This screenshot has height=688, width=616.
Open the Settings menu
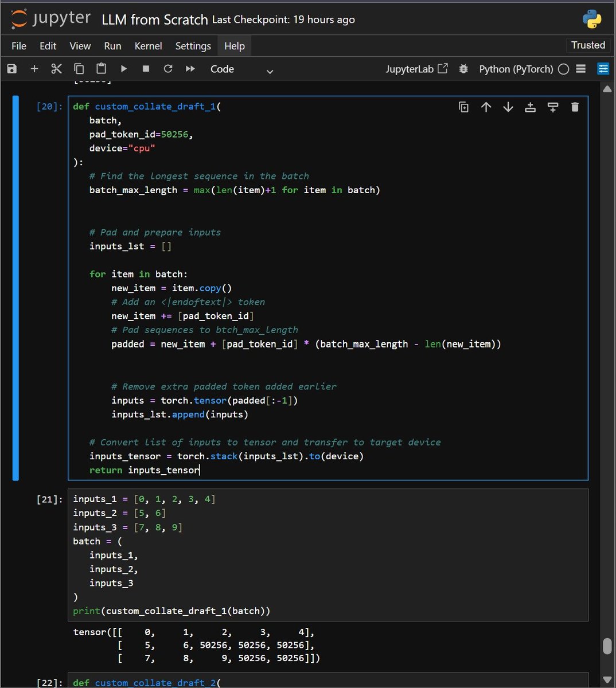pos(193,46)
